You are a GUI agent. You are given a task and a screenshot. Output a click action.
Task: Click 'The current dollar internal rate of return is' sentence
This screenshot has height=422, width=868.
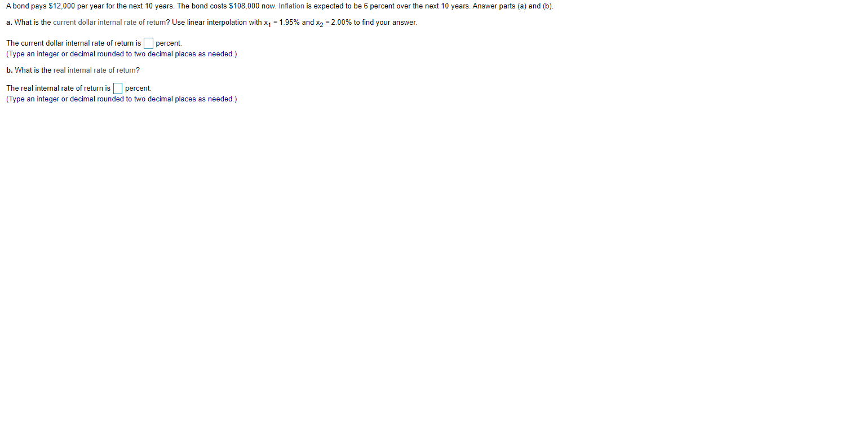74,43
